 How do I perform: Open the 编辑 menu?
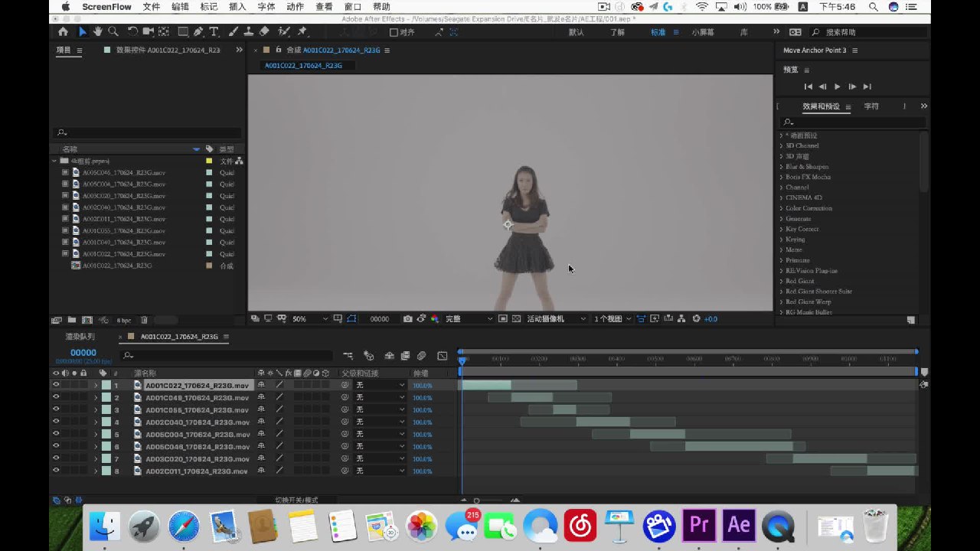pos(180,7)
